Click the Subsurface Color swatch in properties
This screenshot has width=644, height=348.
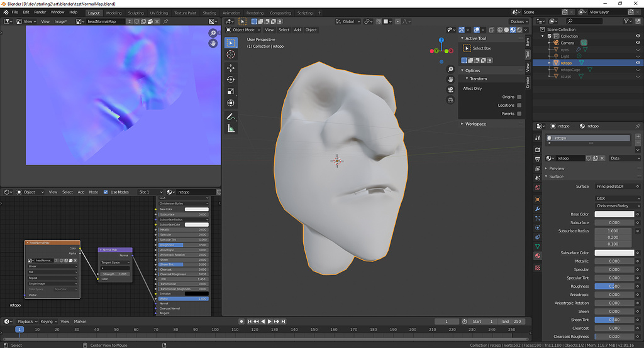tap(614, 253)
